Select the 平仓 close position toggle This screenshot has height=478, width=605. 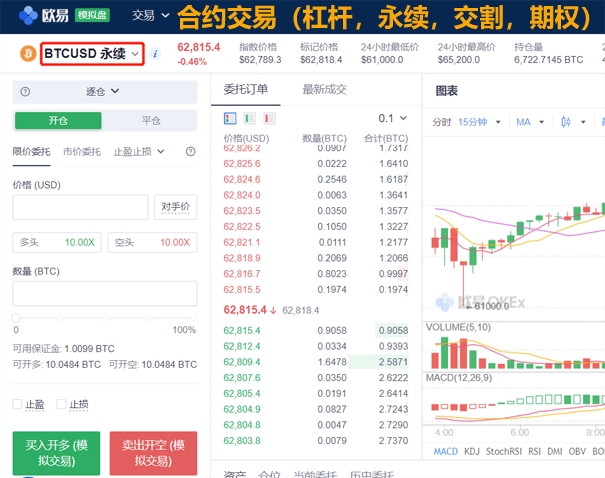point(151,121)
